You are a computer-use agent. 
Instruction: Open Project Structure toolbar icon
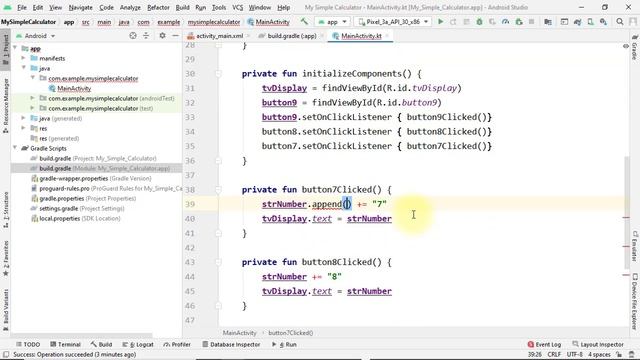pyautogui.click(x=548, y=22)
